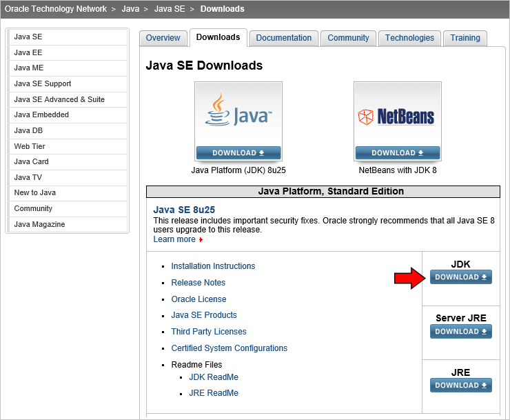The height and width of the screenshot is (420, 510).
Task: Open Java Embedded sidebar item
Action: 68,114
